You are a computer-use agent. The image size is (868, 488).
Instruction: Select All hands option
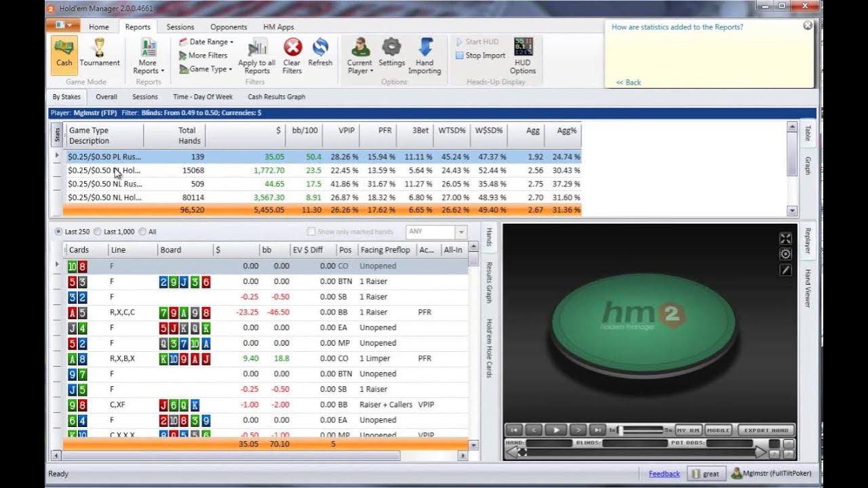pyautogui.click(x=147, y=232)
